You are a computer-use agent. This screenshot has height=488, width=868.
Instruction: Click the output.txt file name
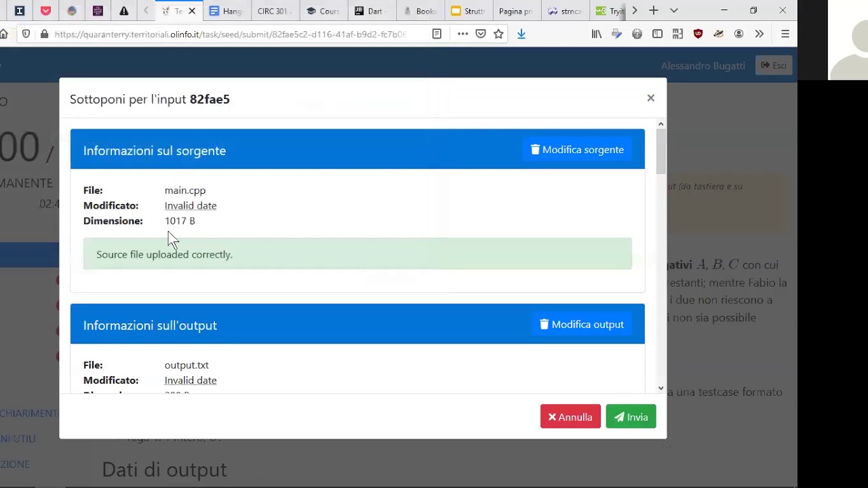coord(186,365)
